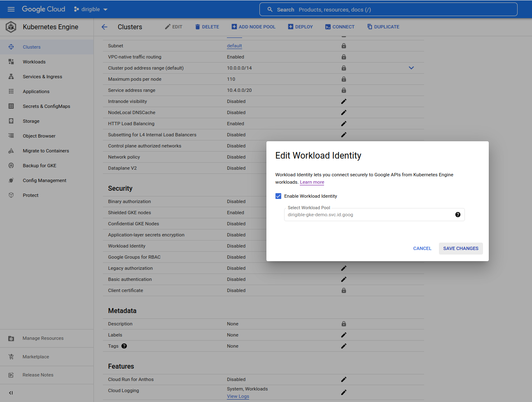The height and width of the screenshot is (402, 532).
Task: Click the DEPLOY toolbar button
Action: pyautogui.click(x=301, y=27)
